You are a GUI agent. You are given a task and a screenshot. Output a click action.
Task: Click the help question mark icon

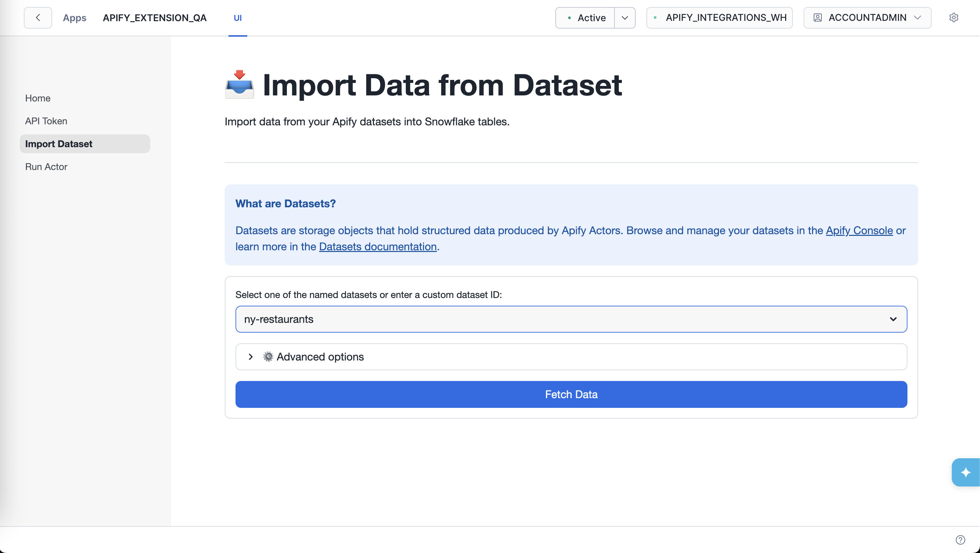[x=960, y=540]
